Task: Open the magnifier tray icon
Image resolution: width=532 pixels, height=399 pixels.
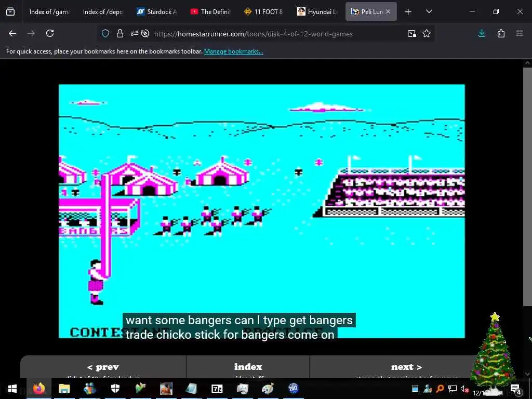Action: (x=440, y=389)
